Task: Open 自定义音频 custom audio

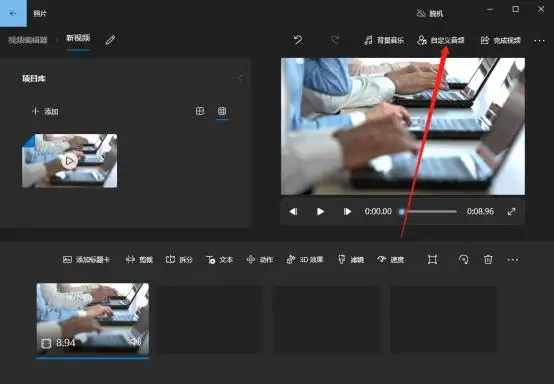Action: point(441,40)
